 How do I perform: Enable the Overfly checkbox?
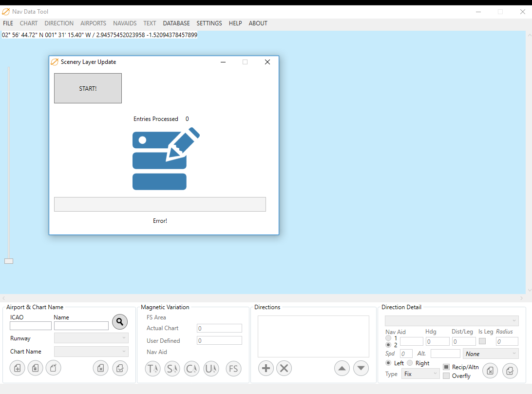(x=446, y=376)
